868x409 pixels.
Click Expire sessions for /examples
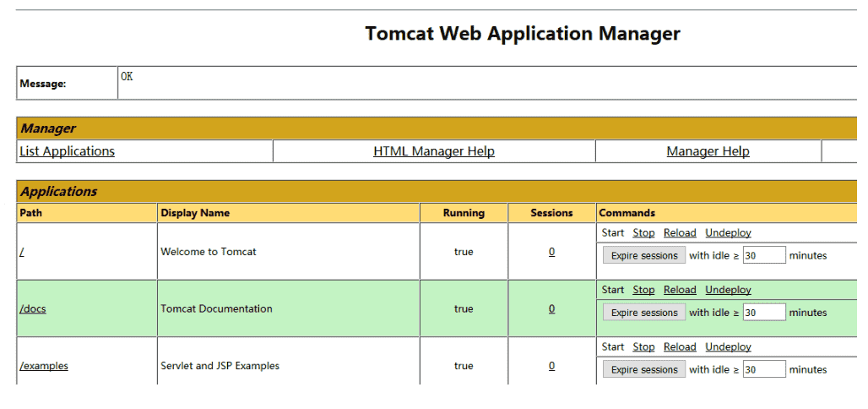pos(644,369)
